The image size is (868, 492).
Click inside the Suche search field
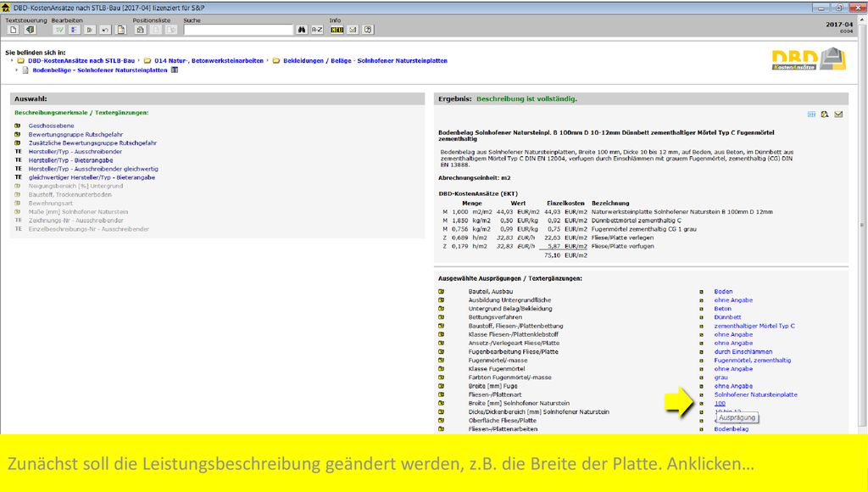point(238,30)
